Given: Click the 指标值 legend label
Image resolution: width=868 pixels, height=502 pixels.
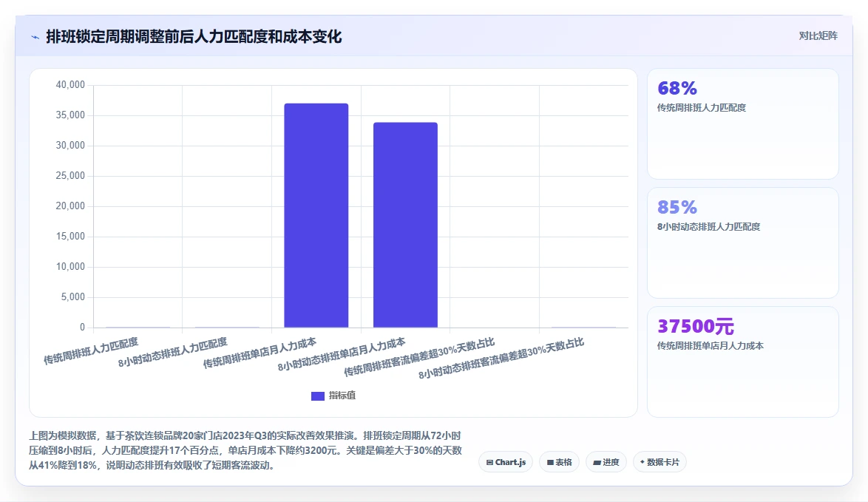Looking at the screenshot, I should click(x=342, y=396).
